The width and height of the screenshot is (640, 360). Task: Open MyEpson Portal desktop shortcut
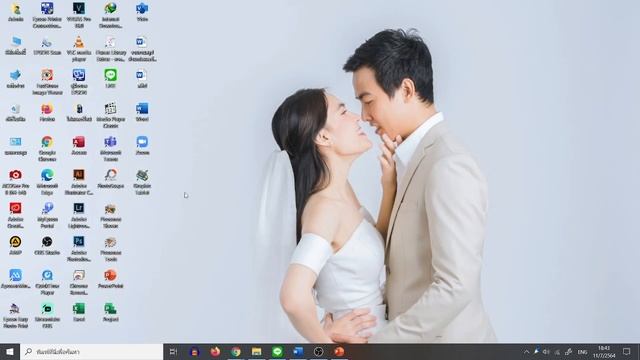click(x=47, y=216)
